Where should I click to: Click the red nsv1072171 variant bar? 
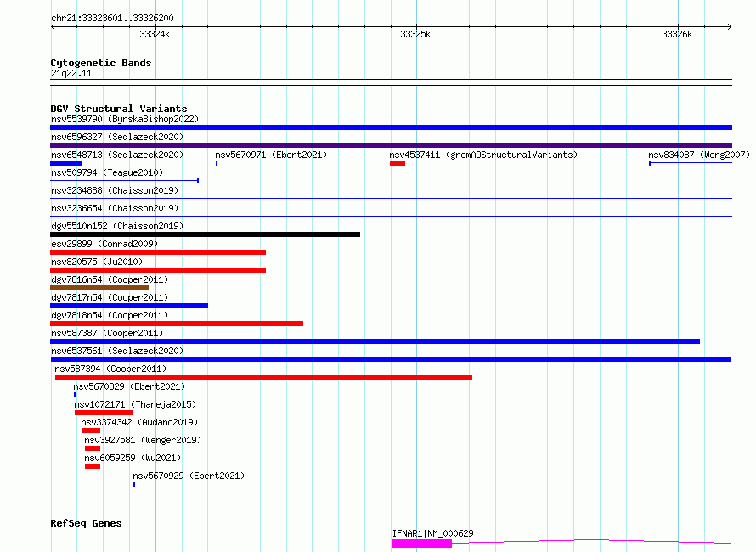104,413
